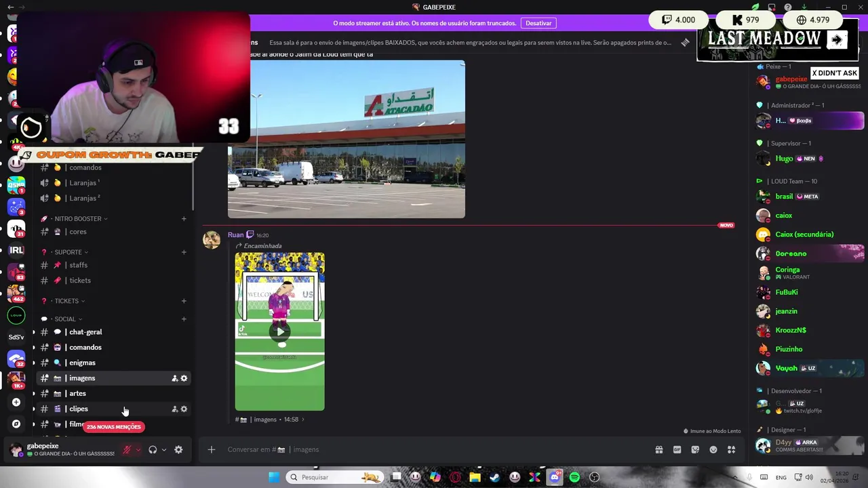
Task: Click the green download update icon
Action: (x=803, y=7)
